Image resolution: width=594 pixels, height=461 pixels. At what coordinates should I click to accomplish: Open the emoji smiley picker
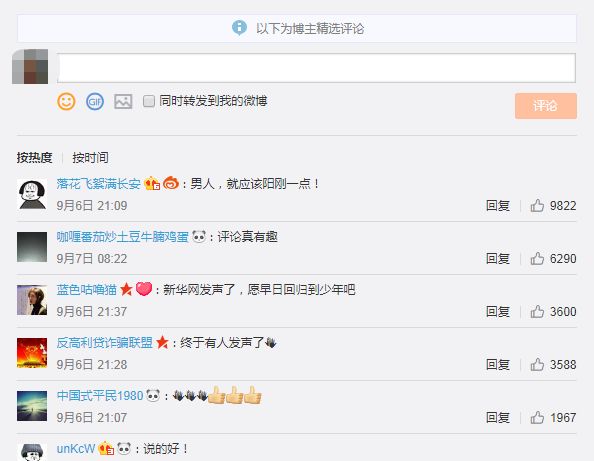pos(66,102)
